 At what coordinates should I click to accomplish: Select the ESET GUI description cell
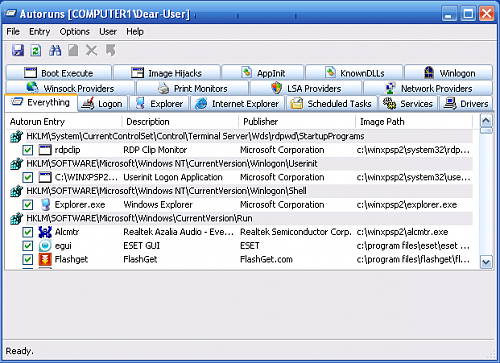point(142,246)
